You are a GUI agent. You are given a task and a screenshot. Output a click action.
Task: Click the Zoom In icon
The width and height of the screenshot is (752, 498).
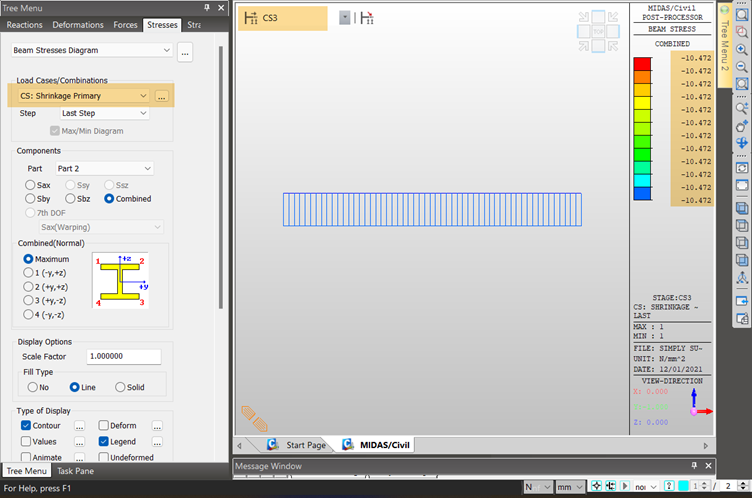(741, 49)
